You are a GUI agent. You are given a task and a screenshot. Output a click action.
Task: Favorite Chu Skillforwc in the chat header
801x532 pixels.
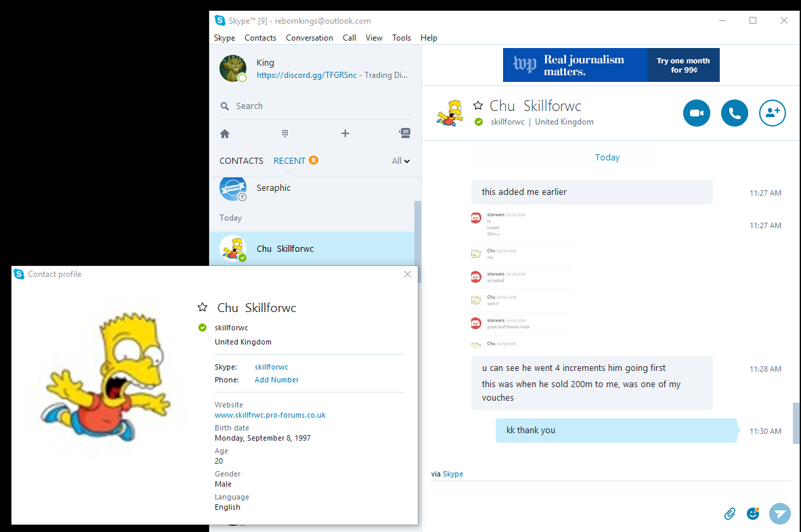click(x=478, y=106)
